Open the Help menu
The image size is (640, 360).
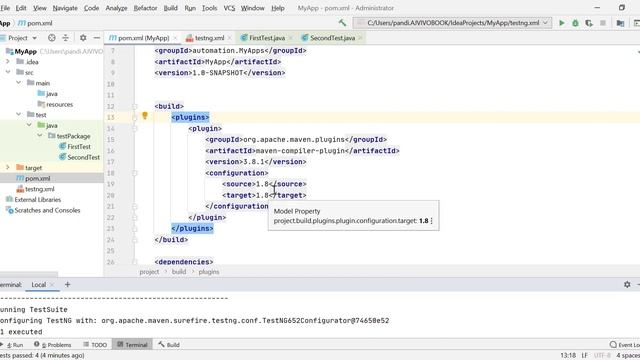pyautogui.click(x=278, y=8)
